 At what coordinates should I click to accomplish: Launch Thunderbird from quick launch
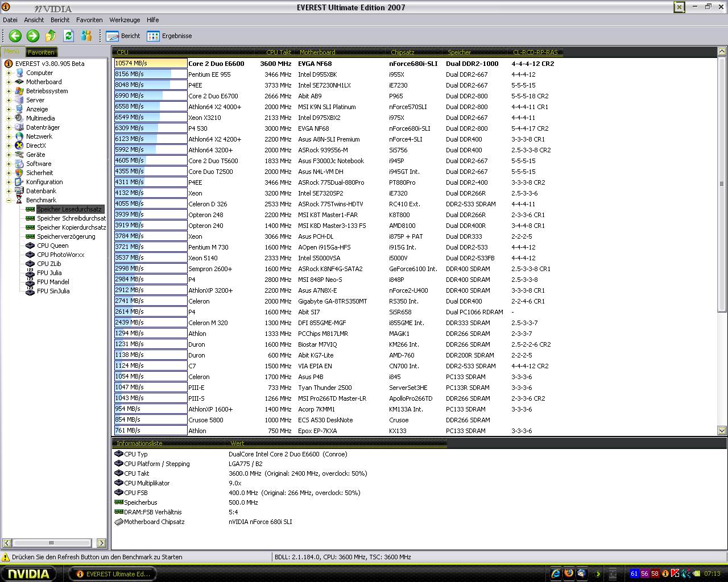pyautogui.click(x=582, y=573)
